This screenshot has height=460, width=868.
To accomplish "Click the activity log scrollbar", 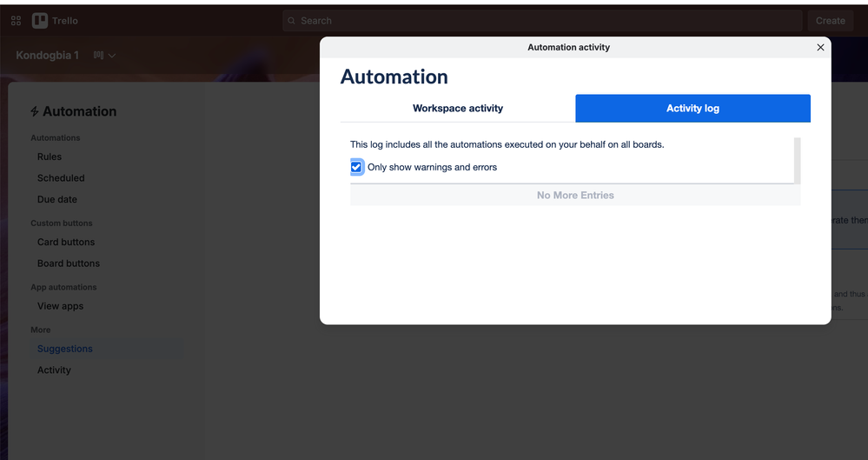I will click(797, 161).
